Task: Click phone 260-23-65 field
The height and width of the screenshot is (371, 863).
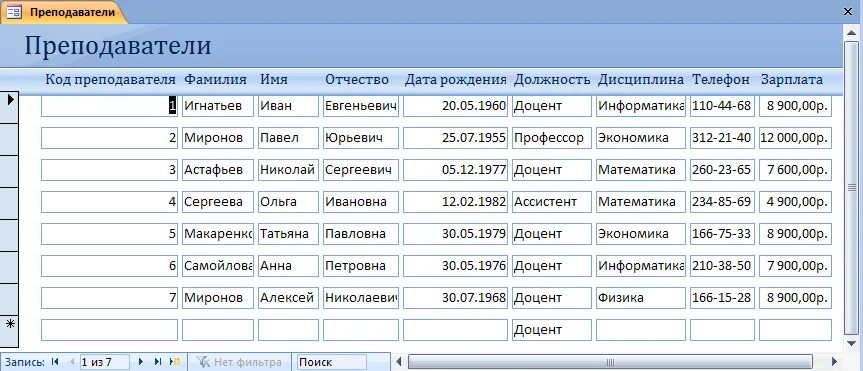Action: coord(722,170)
